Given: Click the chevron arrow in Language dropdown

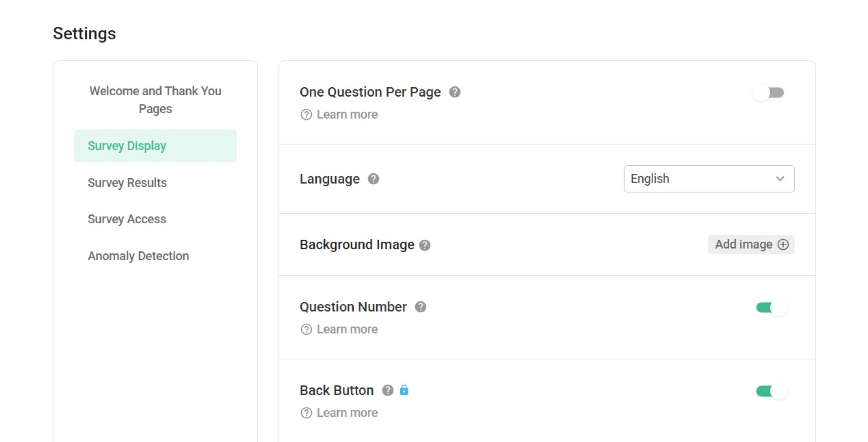Looking at the screenshot, I should (x=779, y=179).
